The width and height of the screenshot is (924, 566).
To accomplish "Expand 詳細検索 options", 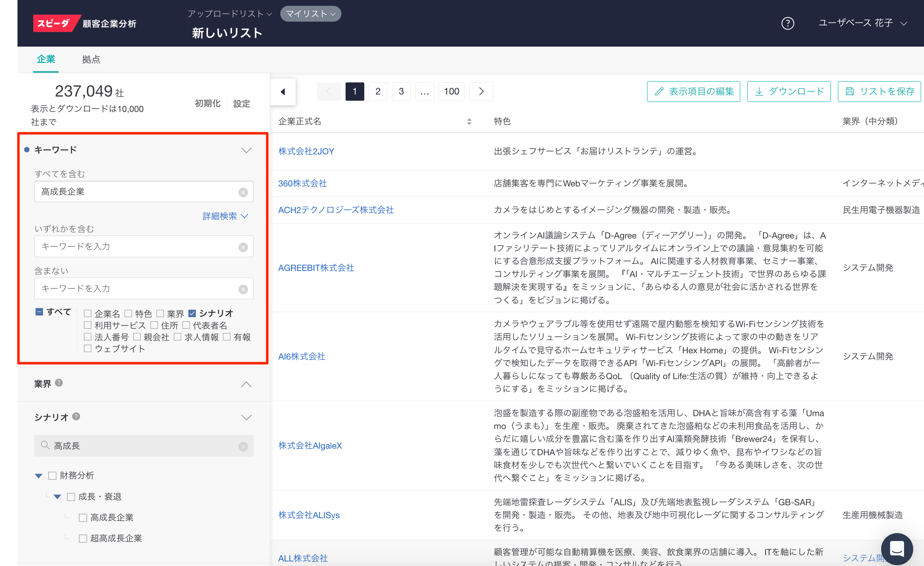I will pos(225,216).
